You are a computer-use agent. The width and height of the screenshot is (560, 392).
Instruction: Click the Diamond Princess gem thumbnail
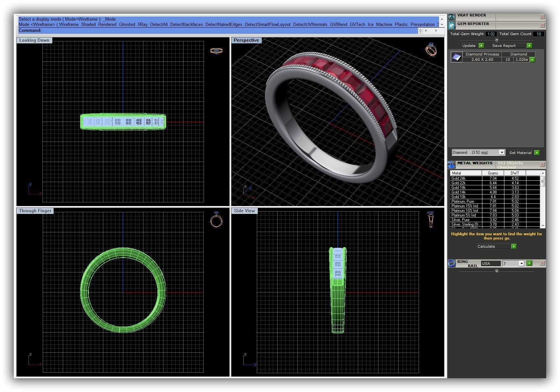click(x=456, y=57)
